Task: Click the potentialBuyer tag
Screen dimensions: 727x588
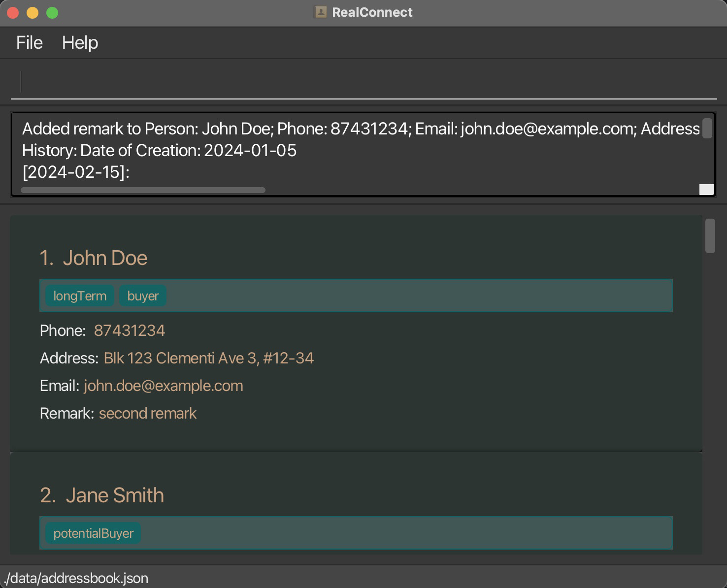Action: 93,533
